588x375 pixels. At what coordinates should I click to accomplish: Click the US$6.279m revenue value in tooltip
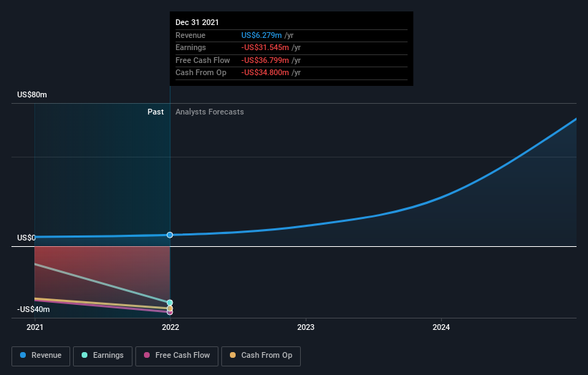261,35
